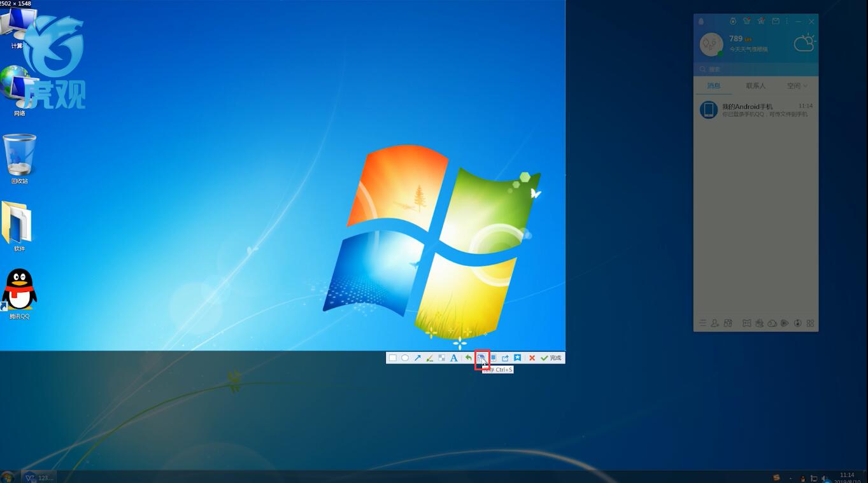Click the share/send screenshot icon
The image size is (868, 483).
505,358
